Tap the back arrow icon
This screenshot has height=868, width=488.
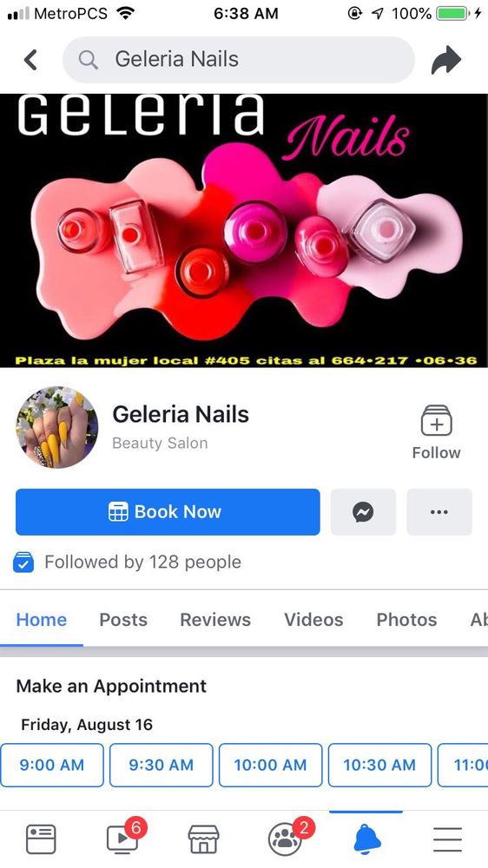tap(30, 60)
